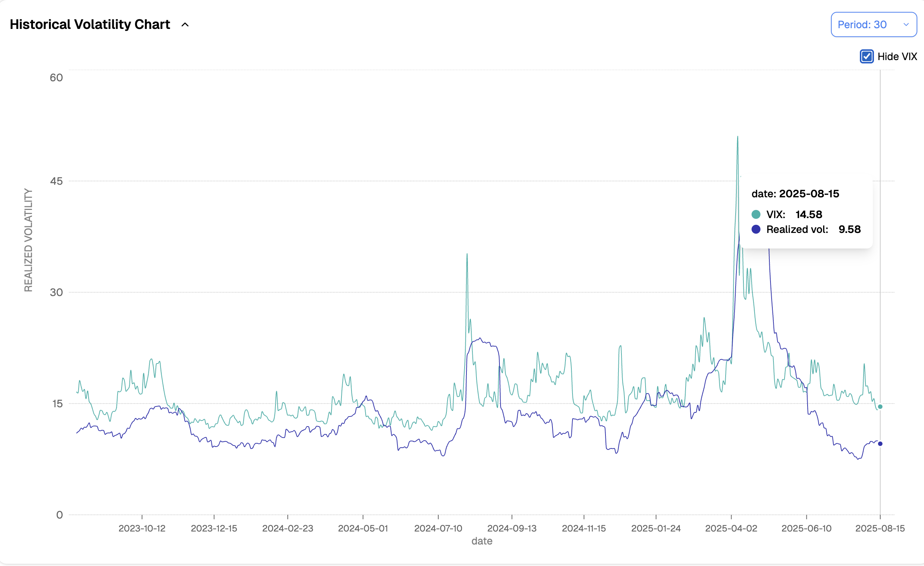Image resolution: width=924 pixels, height=566 pixels.
Task: Click the 2023-10-12 x-axis date label
Action: point(142,528)
